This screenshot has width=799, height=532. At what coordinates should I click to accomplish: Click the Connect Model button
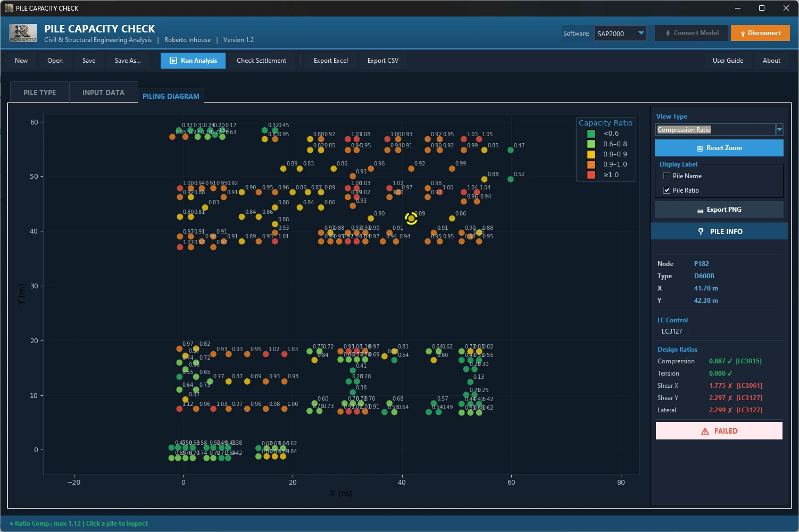click(x=692, y=33)
